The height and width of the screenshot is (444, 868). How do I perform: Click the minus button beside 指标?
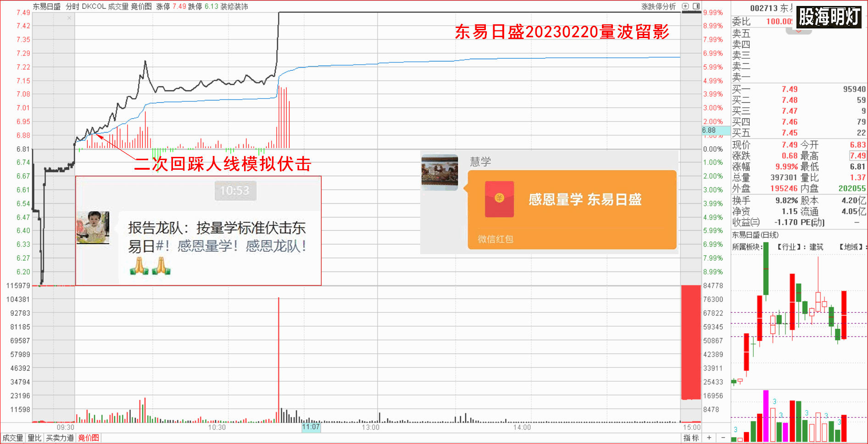click(723, 438)
